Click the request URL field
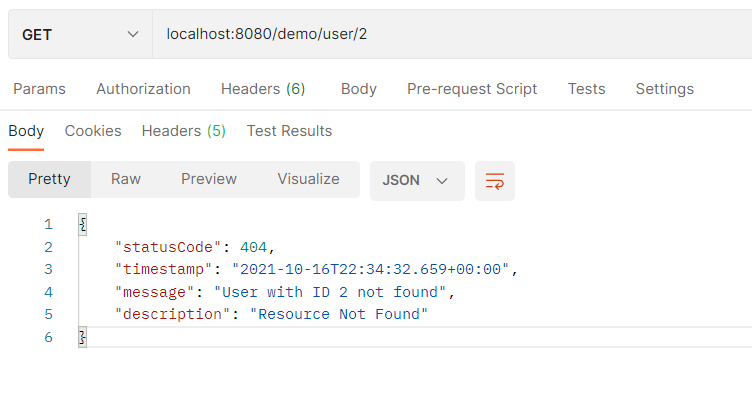The width and height of the screenshot is (752, 397). coord(452,35)
